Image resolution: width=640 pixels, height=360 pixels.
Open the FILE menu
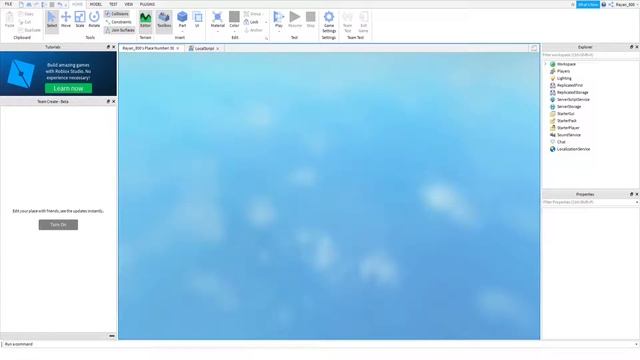click(8, 4)
